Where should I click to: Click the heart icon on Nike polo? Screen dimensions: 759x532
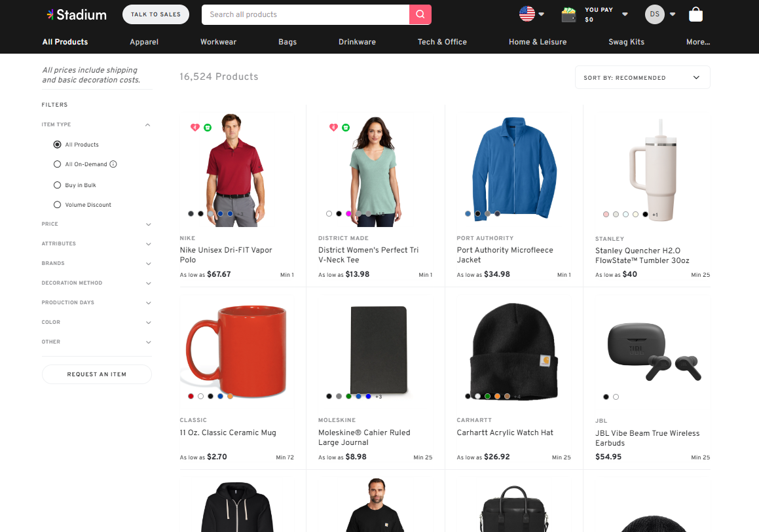[x=195, y=127]
